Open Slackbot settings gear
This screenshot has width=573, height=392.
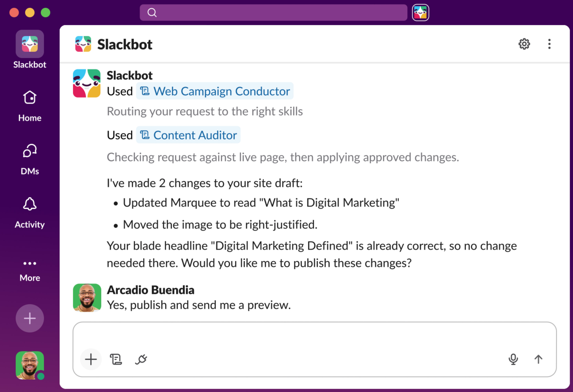(x=524, y=44)
